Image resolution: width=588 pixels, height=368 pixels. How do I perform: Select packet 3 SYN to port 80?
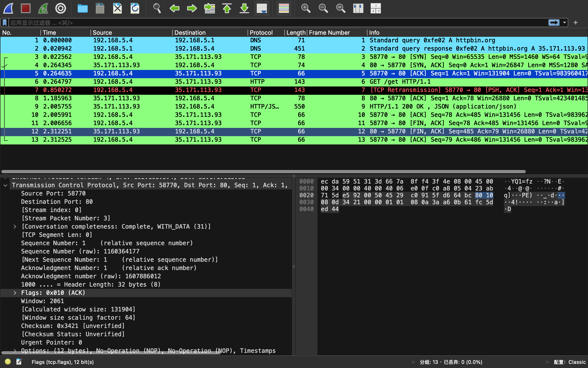(294, 57)
